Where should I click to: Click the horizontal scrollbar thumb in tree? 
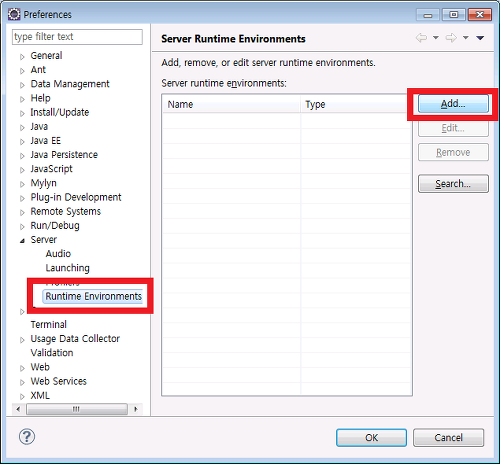coord(77,409)
